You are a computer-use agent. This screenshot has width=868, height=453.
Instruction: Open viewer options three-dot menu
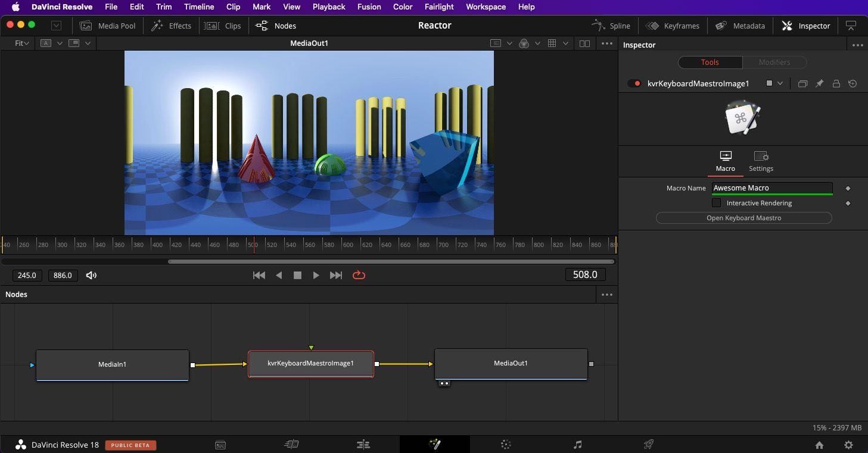click(x=607, y=43)
